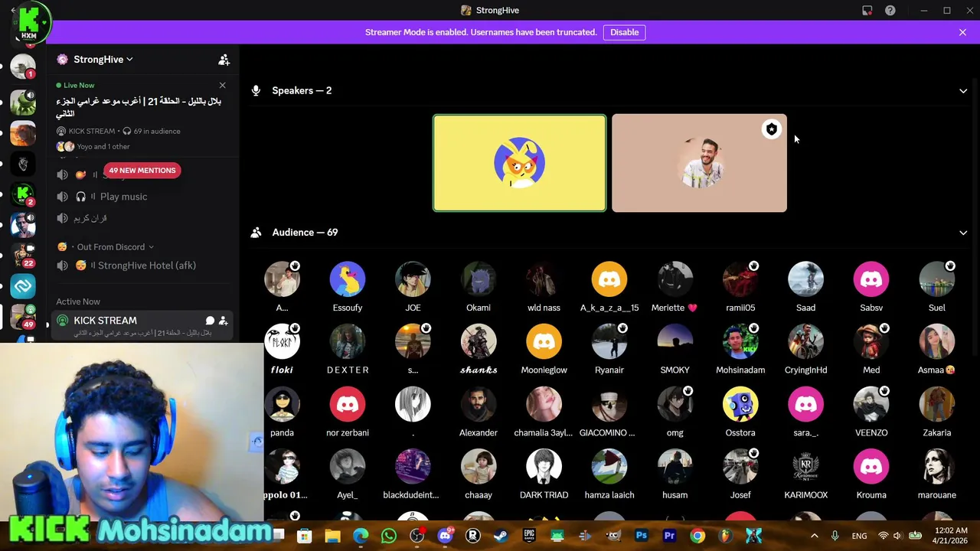The width and height of the screenshot is (980, 551).
Task: Open Epic Games Launcher from the taskbar
Action: [x=529, y=536]
